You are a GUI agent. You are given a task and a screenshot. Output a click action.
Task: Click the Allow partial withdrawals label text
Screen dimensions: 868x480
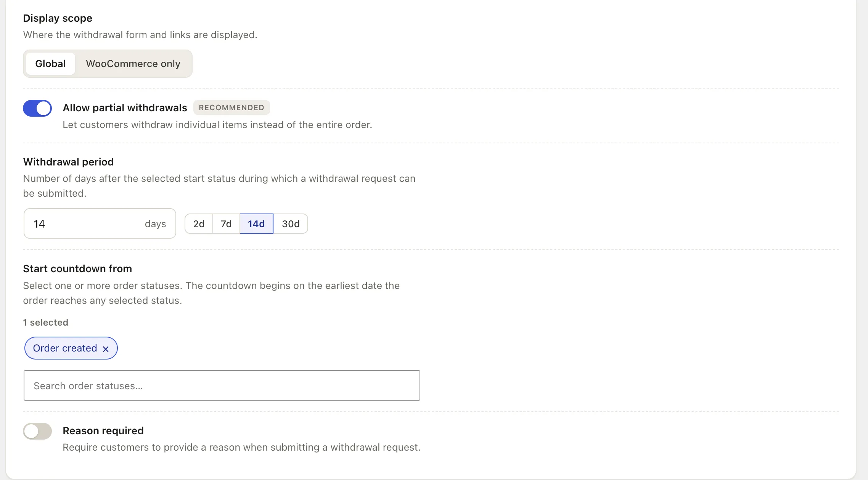[x=125, y=108]
